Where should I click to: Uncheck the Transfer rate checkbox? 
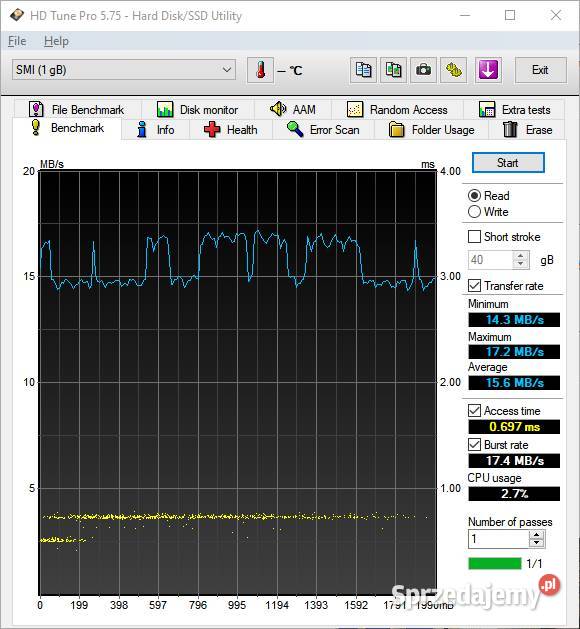click(475, 286)
